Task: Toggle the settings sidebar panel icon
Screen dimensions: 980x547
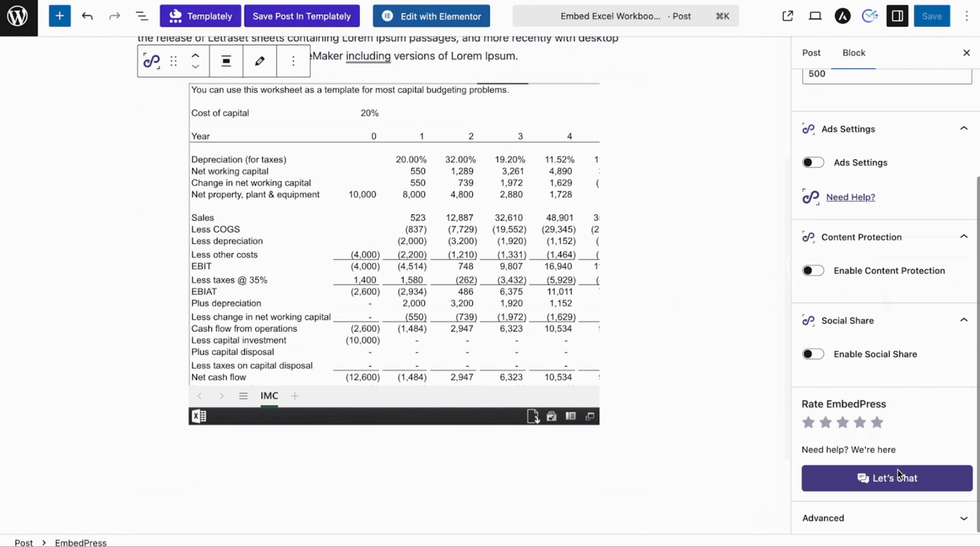Action: click(x=897, y=16)
